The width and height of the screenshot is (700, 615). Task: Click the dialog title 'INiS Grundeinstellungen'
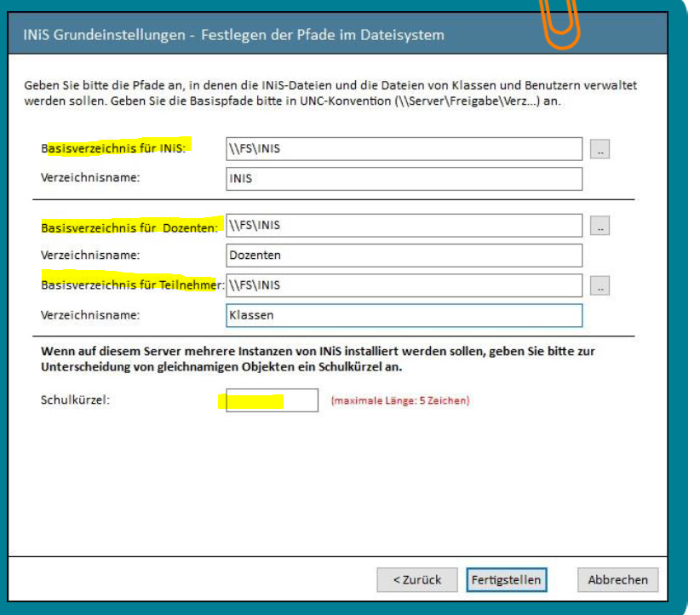coord(104,35)
